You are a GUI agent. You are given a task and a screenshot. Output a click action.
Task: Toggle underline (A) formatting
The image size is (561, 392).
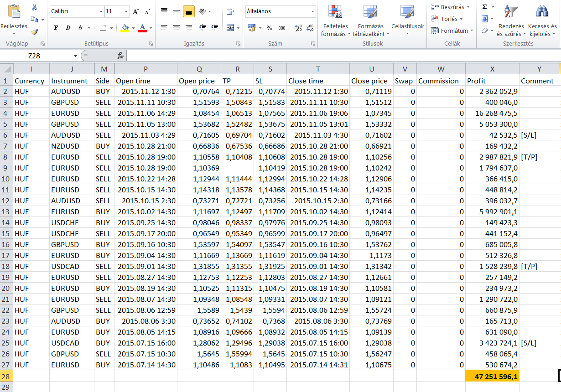point(80,28)
